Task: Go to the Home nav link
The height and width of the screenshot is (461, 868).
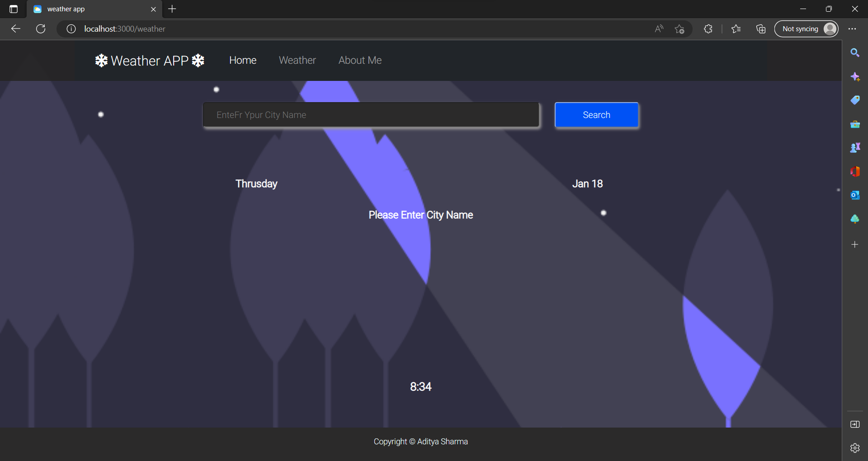Action: tap(243, 60)
